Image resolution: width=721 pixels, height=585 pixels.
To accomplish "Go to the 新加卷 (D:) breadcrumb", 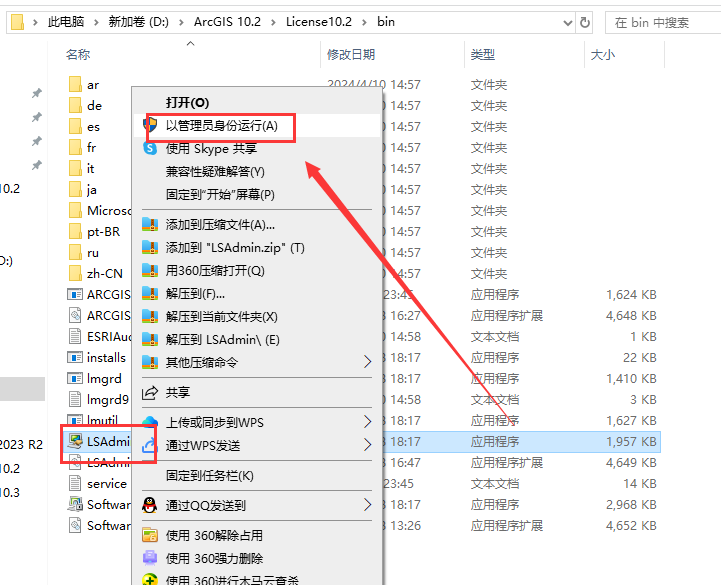I will tap(138, 22).
